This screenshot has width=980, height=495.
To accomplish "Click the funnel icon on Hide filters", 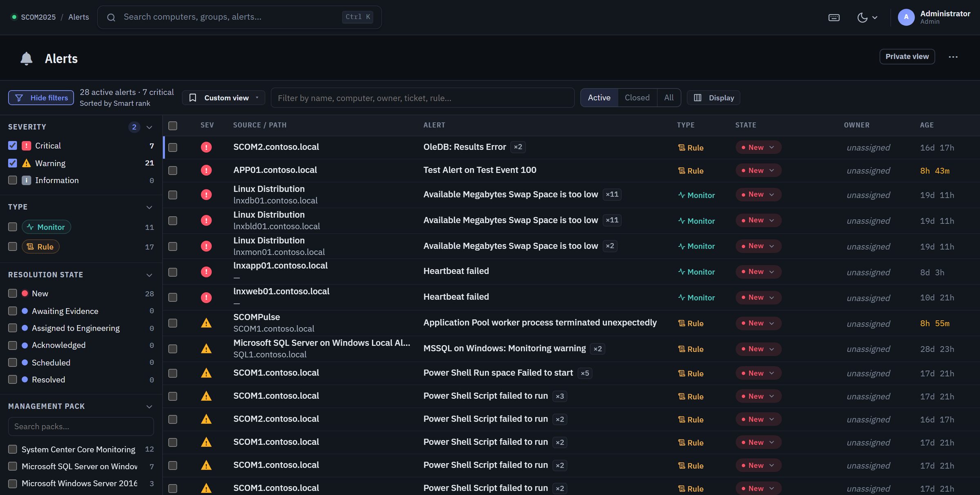I will (19, 98).
